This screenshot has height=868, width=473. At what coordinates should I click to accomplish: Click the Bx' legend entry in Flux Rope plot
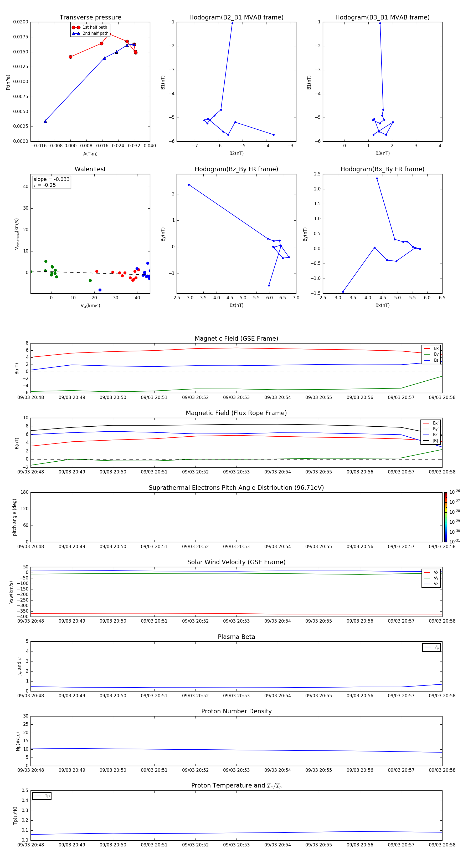431,423
